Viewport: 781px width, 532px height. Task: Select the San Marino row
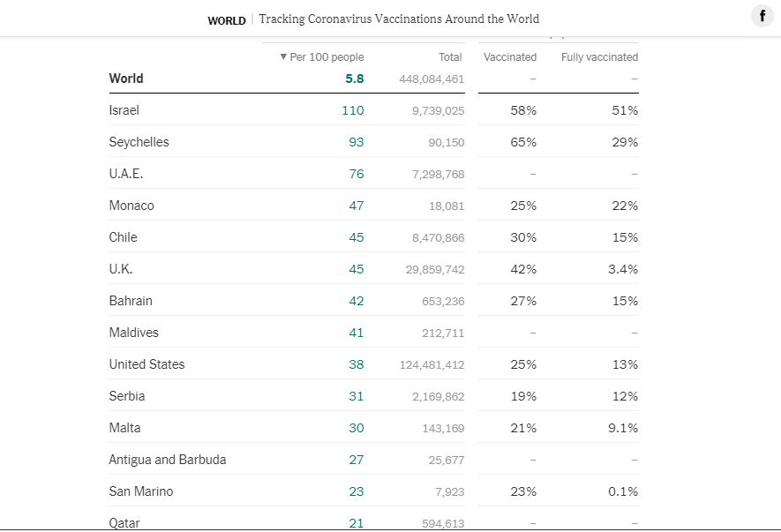tap(141, 491)
